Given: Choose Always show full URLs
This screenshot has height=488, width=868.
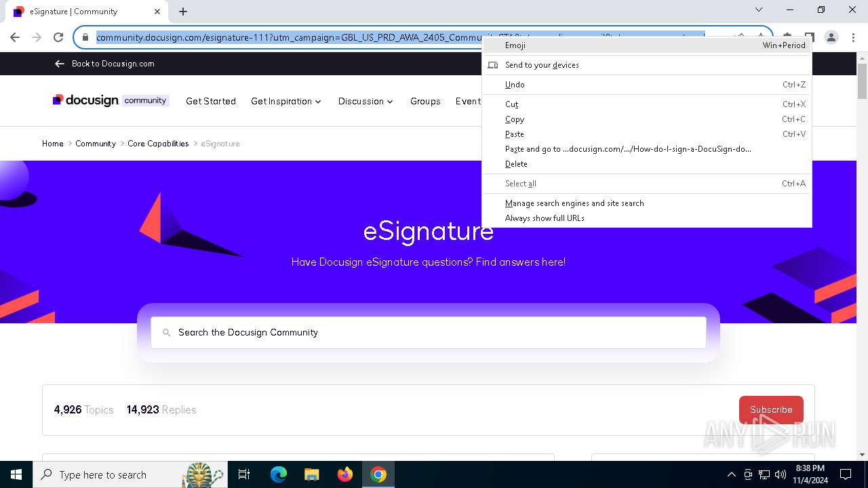Looking at the screenshot, I should click(x=647, y=218).
